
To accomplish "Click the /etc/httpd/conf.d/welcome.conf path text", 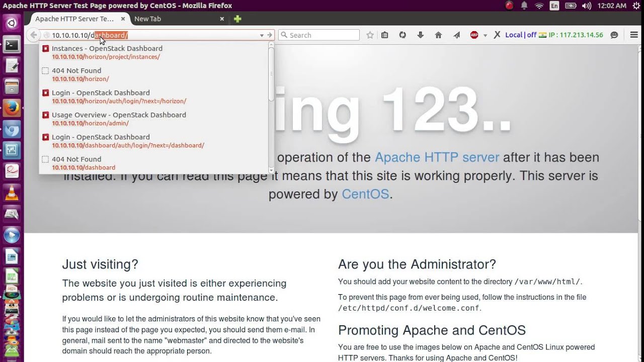I will click(x=409, y=308).
